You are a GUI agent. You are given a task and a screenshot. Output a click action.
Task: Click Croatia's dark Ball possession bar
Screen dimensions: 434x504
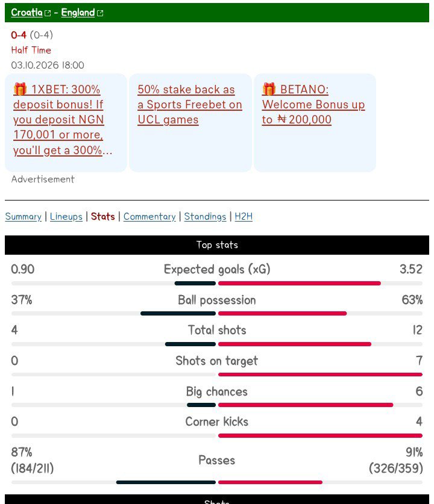tap(178, 313)
